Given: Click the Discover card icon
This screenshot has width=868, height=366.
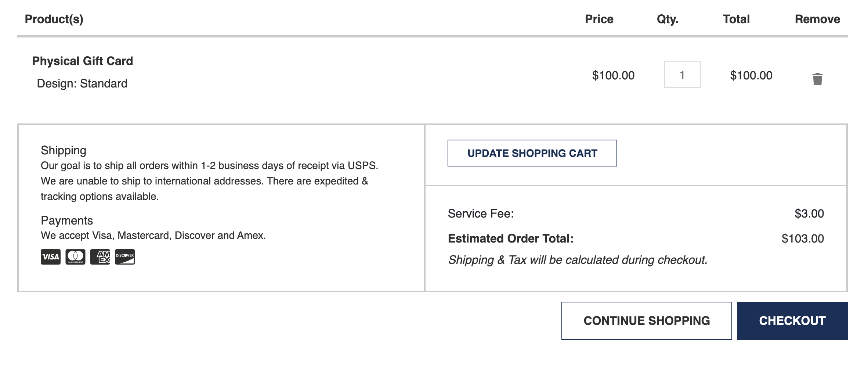Looking at the screenshot, I should pyautogui.click(x=125, y=257).
